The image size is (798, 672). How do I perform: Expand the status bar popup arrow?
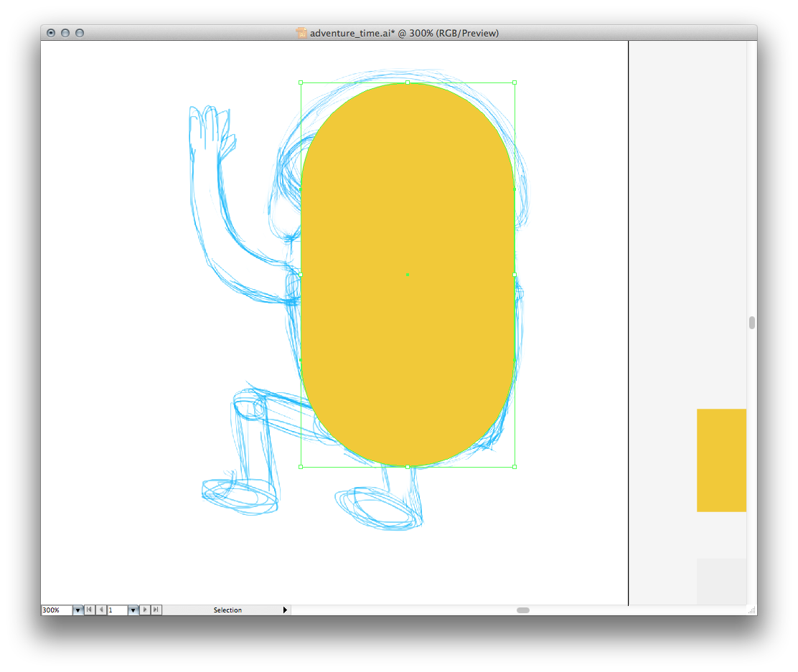285,610
